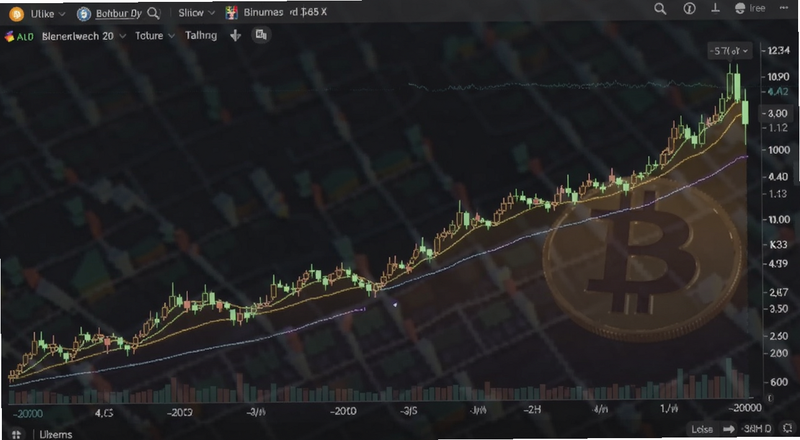Click the 38H D label in bottom bar
The height and width of the screenshot is (440, 800).
(757, 429)
